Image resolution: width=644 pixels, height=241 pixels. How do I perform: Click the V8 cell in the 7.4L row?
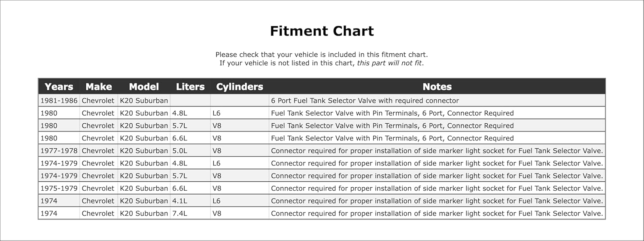(217, 213)
